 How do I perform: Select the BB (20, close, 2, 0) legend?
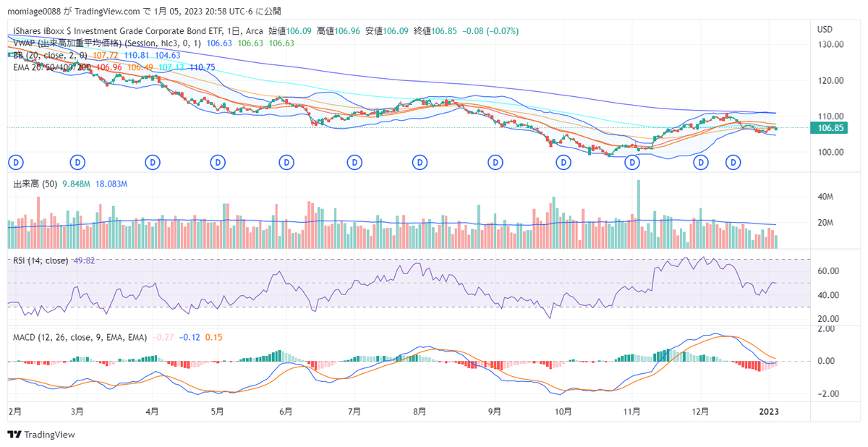(x=51, y=55)
